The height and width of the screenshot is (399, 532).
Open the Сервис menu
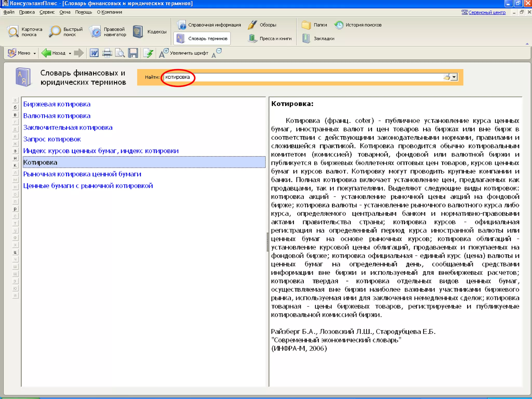pyautogui.click(x=47, y=12)
